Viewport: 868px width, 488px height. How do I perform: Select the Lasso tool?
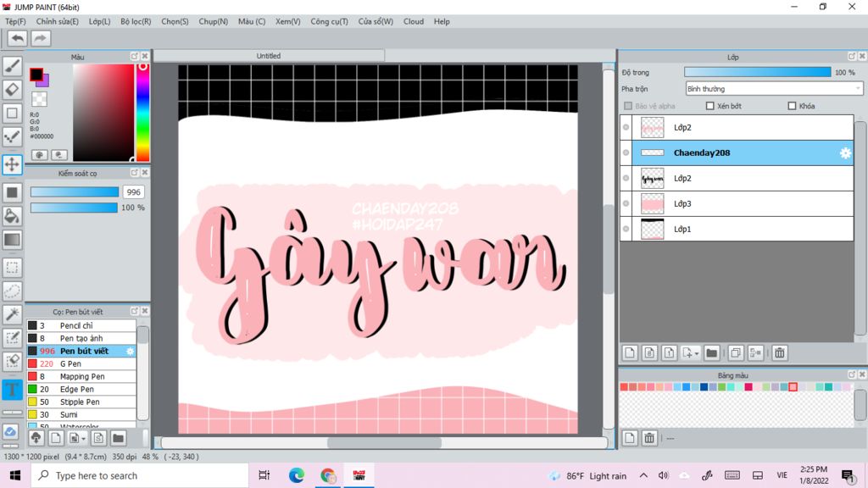click(x=12, y=291)
